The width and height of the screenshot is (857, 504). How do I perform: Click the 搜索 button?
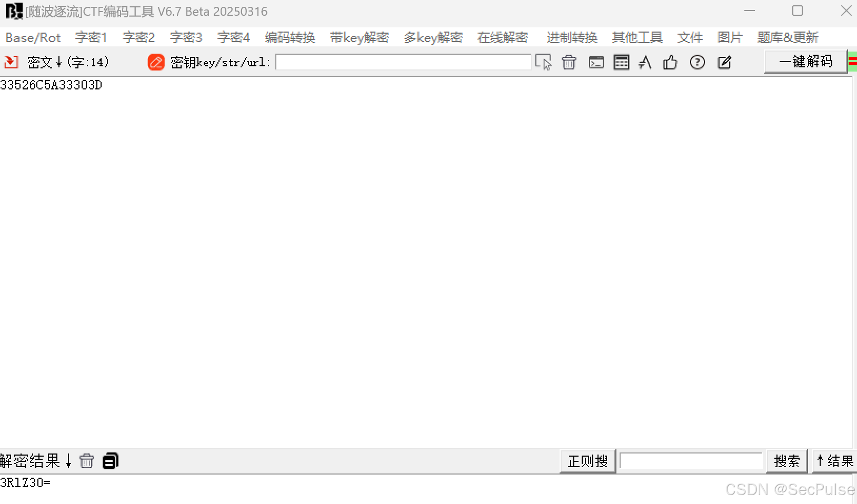786,461
